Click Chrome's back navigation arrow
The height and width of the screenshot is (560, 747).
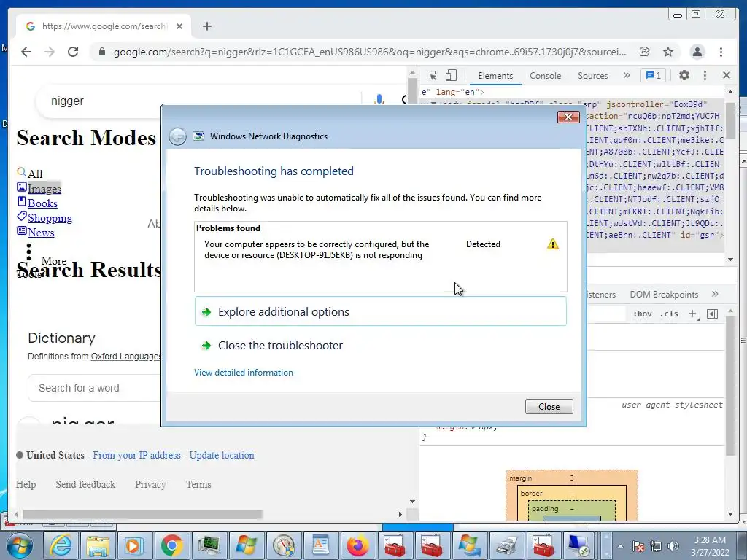[26, 52]
